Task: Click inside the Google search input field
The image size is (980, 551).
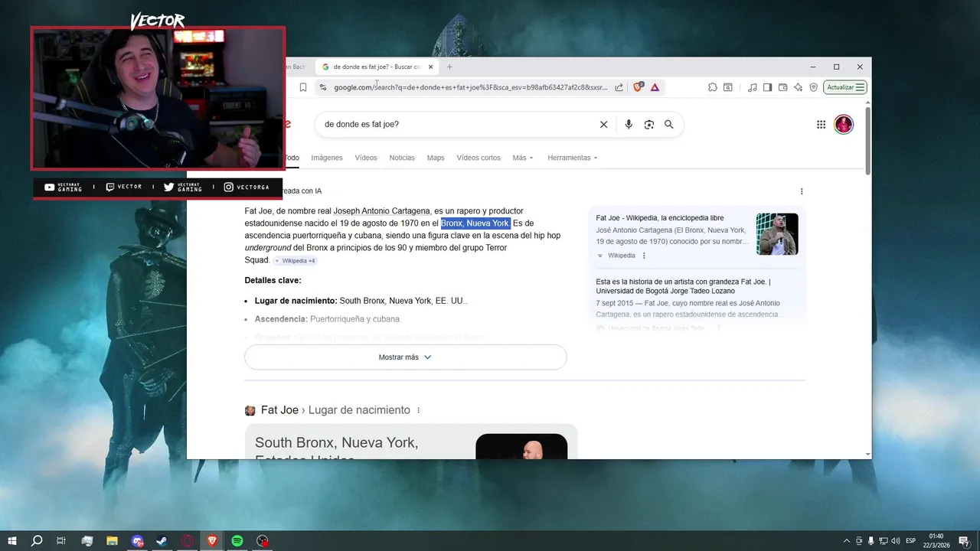Action: pyautogui.click(x=458, y=124)
